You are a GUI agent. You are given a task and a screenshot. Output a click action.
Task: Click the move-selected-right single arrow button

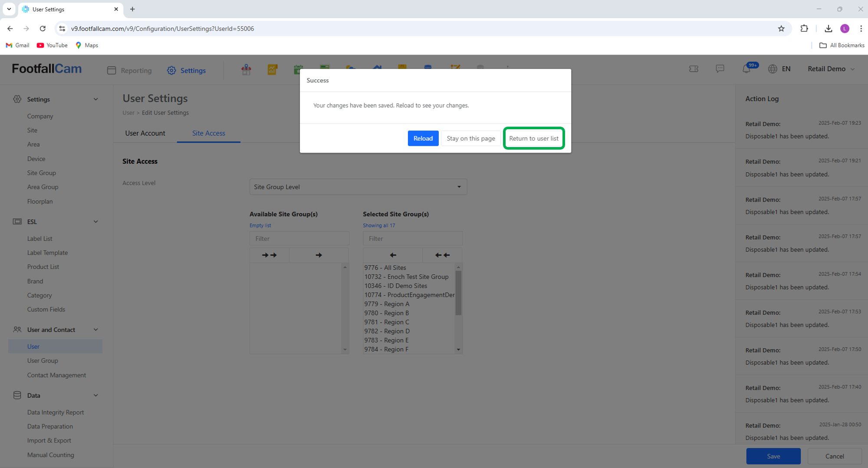(x=319, y=255)
